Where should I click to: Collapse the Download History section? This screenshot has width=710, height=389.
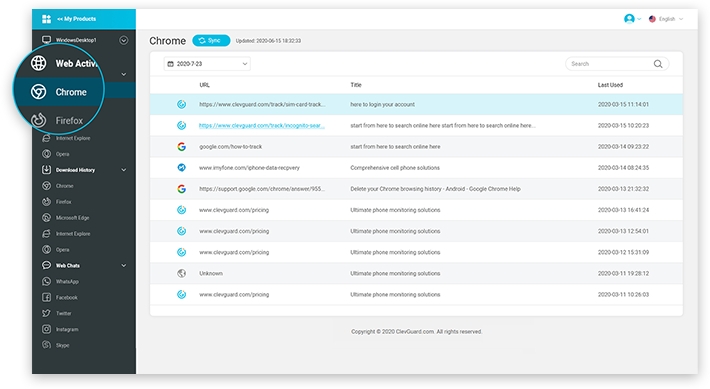click(x=124, y=170)
